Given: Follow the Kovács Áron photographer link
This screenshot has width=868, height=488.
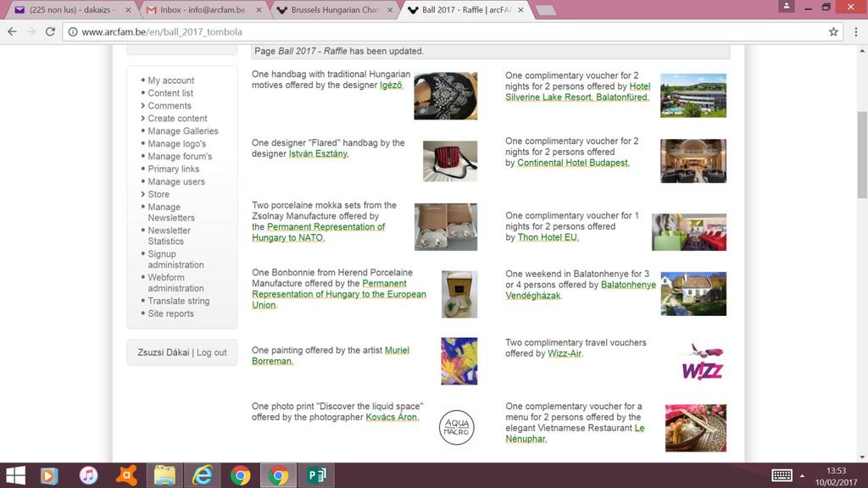Looking at the screenshot, I should point(392,417).
